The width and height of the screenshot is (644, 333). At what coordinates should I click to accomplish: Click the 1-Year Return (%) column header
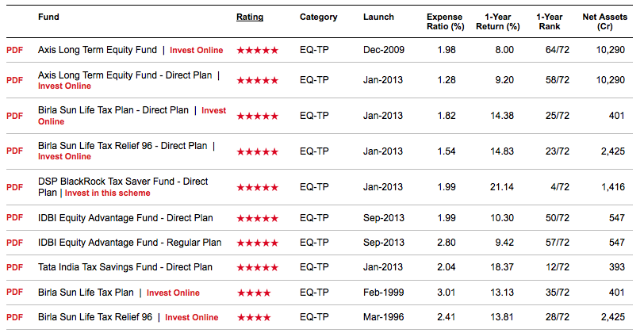tap(497, 21)
